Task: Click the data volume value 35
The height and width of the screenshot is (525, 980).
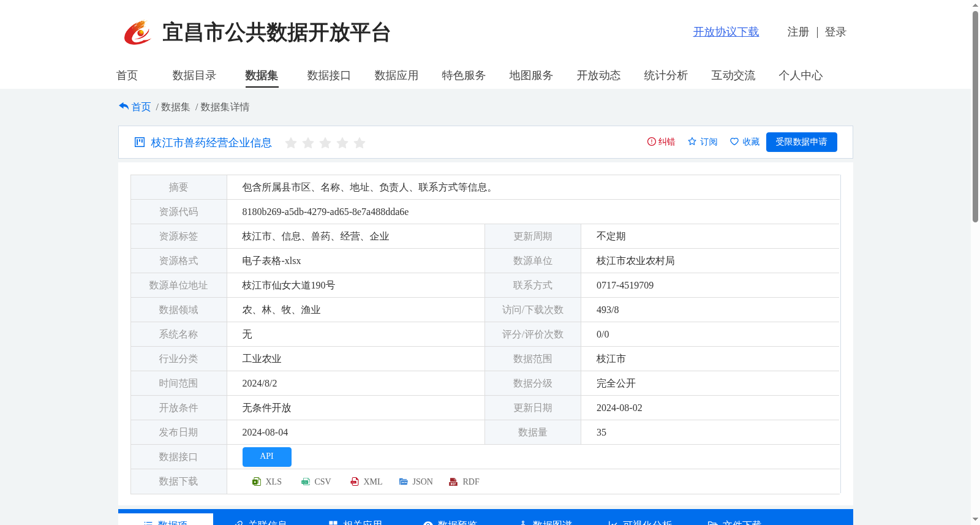Action: point(601,432)
